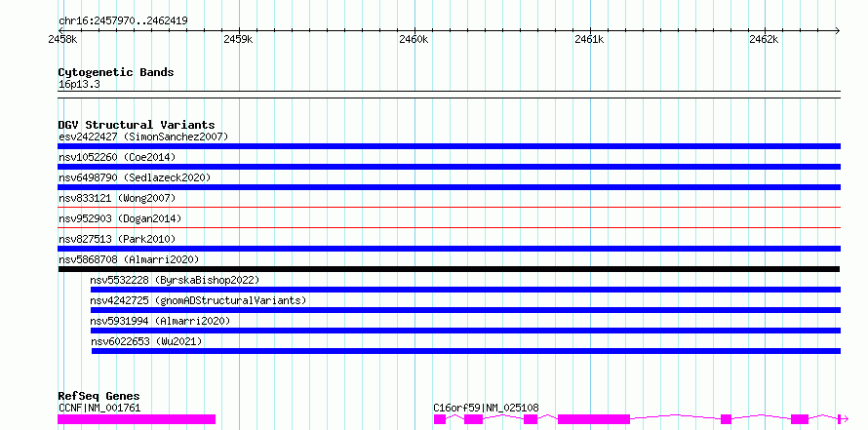
Task: Click the RefSeq Genes track heading
Action: pyautogui.click(x=99, y=396)
